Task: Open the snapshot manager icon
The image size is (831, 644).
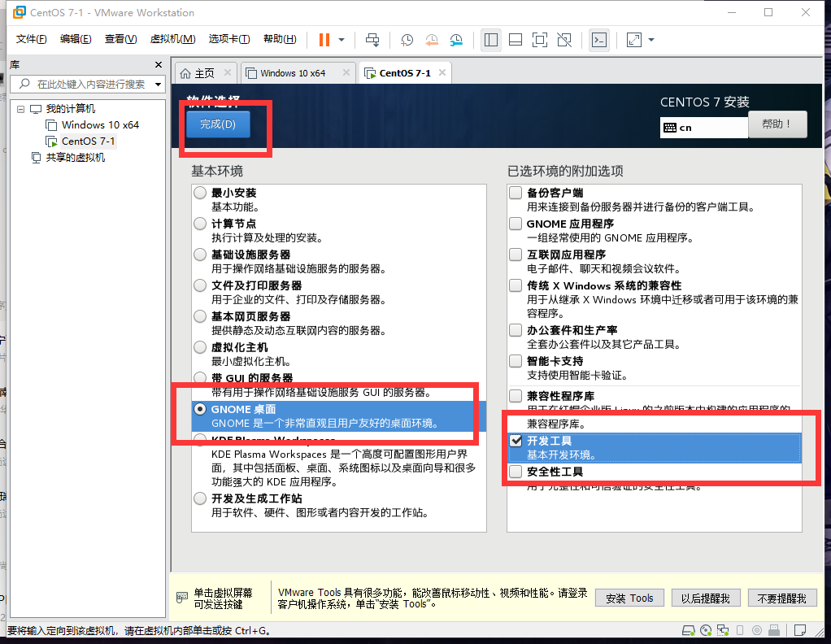Action: click(456, 40)
